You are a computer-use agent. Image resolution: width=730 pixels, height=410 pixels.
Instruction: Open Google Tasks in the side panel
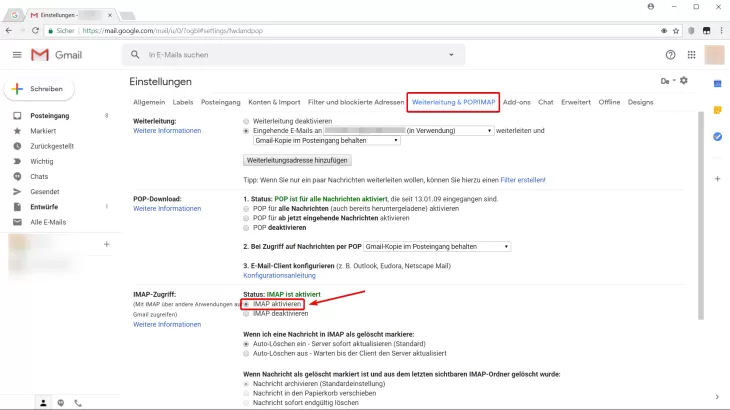point(717,136)
